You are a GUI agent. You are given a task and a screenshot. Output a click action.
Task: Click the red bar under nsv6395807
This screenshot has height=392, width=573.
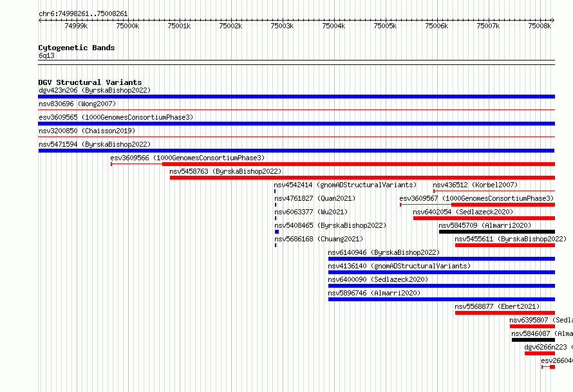pos(532,326)
